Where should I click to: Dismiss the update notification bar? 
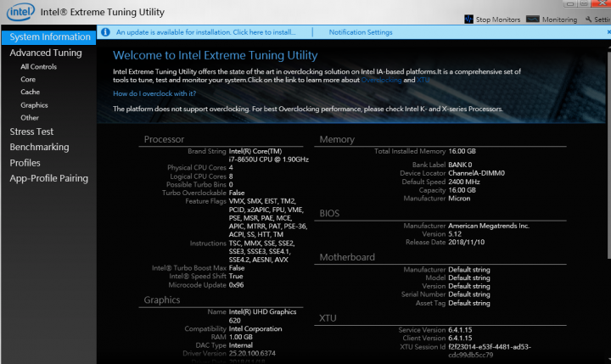608,32
